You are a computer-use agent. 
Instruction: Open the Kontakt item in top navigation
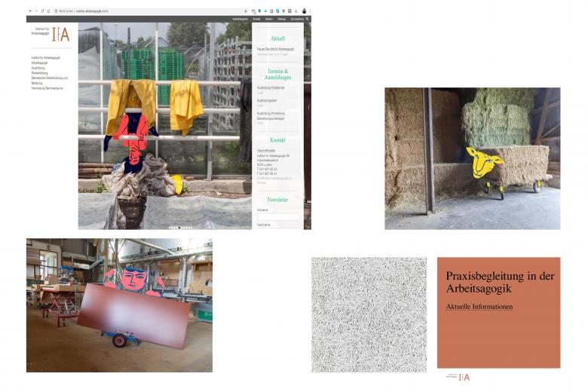[x=257, y=19]
